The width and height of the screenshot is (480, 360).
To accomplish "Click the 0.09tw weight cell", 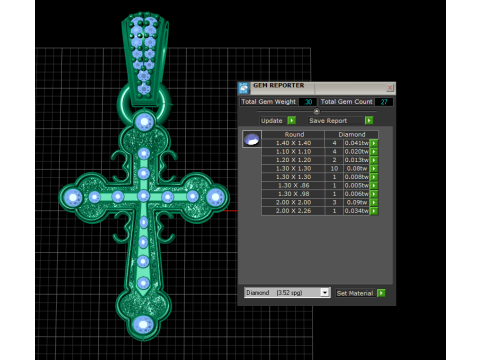I will [x=357, y=202].
